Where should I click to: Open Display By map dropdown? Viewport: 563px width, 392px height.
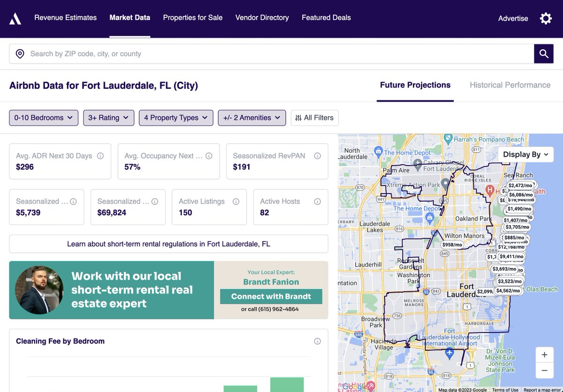[526, 154]
